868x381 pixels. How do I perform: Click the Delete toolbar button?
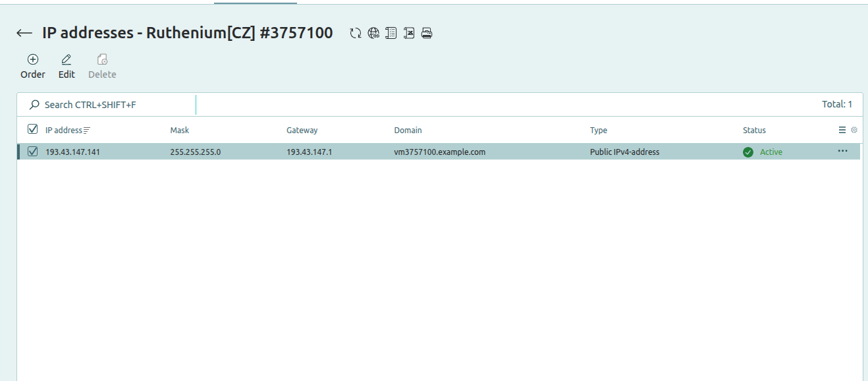(102, 66)
